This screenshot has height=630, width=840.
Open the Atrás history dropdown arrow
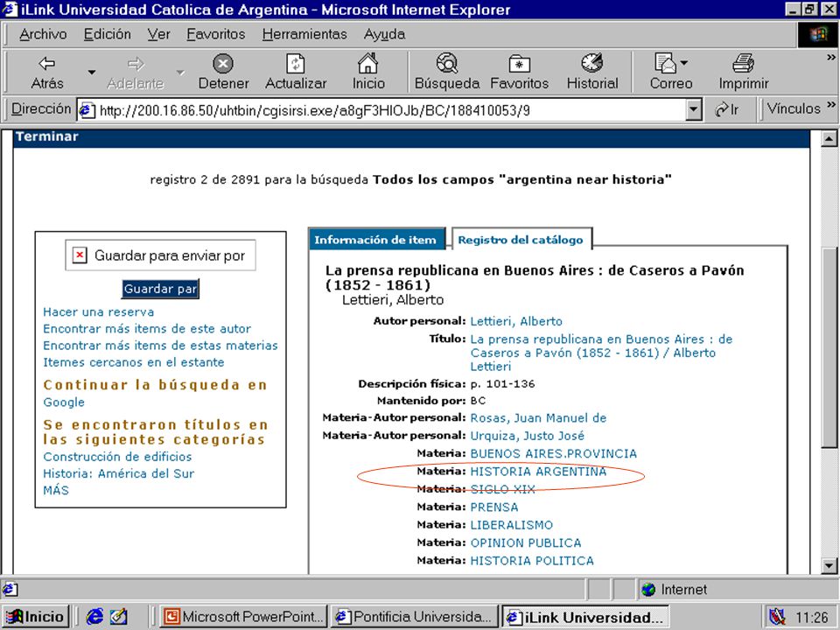pos(92,72)
